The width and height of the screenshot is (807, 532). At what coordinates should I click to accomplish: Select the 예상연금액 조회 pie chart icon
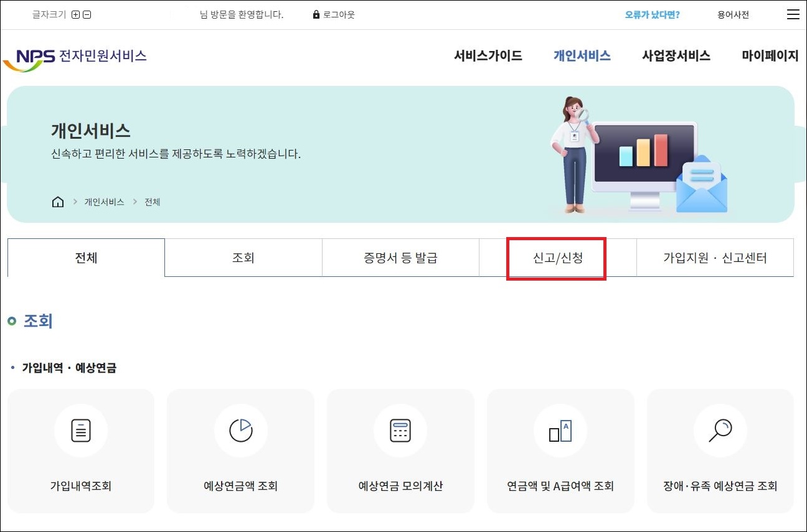point(240,430)
